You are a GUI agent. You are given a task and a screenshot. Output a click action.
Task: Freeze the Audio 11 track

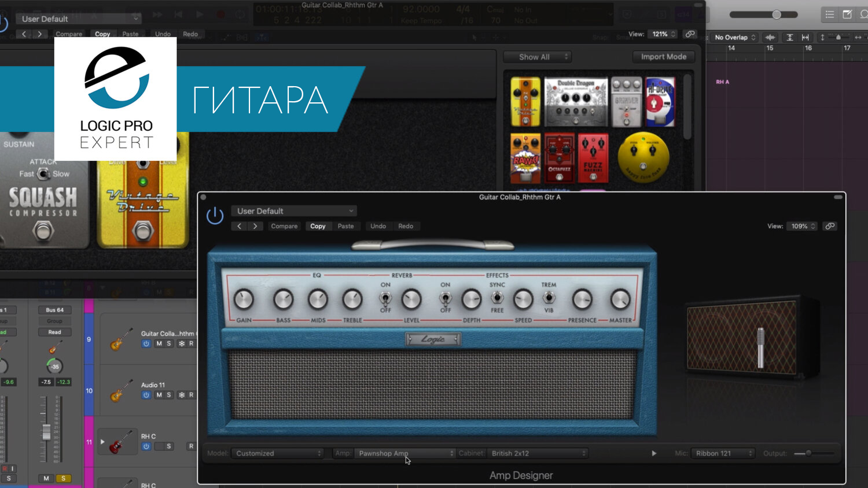coord(181,395)
